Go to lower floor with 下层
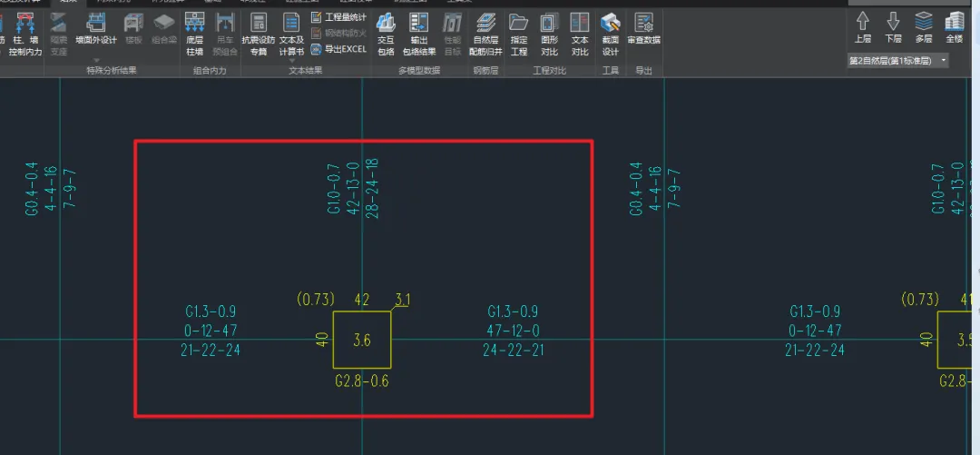 (893, 28)
